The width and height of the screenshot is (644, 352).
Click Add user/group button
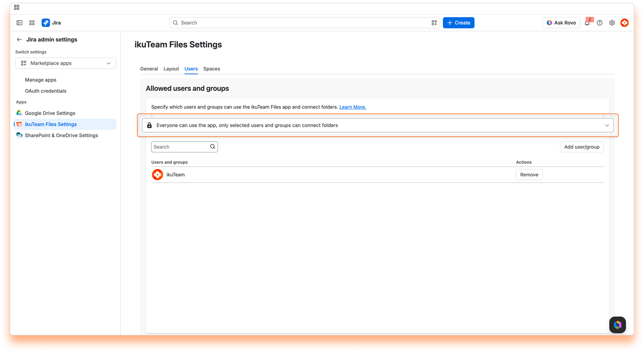click(x=582, y=147)
